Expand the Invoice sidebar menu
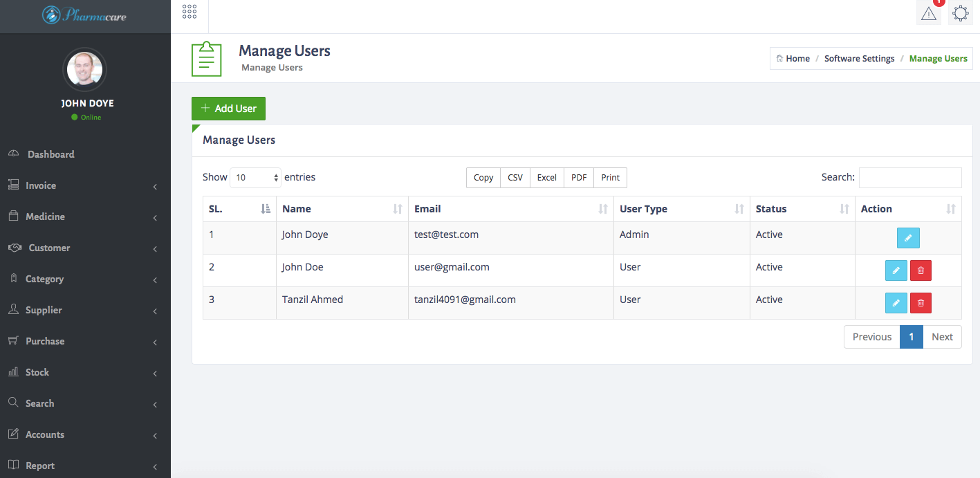This screenshot has width=980, height=478. pos(41,185)
